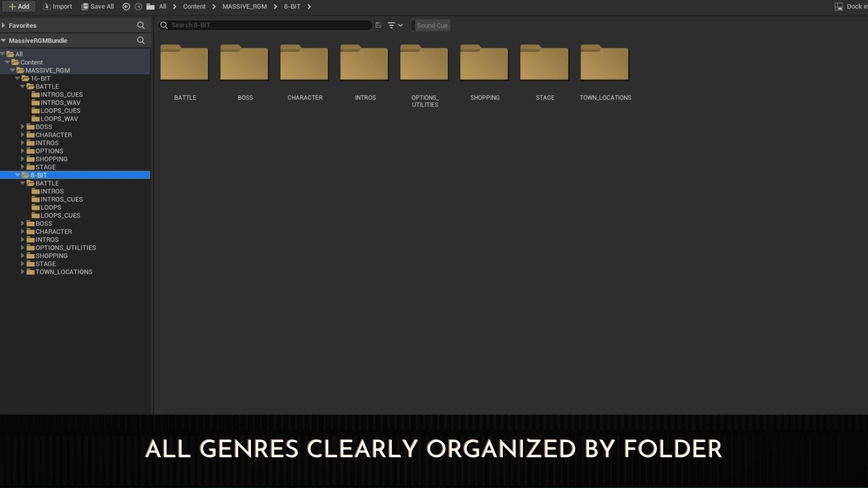Click Content in the breadcrumb path
The height and width of the screenshot is (488, 868).
point(194,6)
